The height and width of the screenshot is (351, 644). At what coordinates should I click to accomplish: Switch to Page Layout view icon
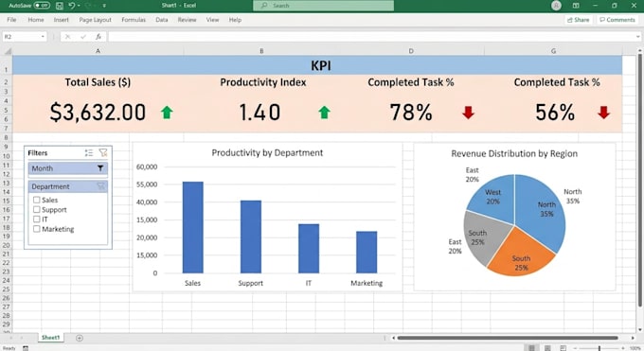pyautogui.click(x=547, y=348)
